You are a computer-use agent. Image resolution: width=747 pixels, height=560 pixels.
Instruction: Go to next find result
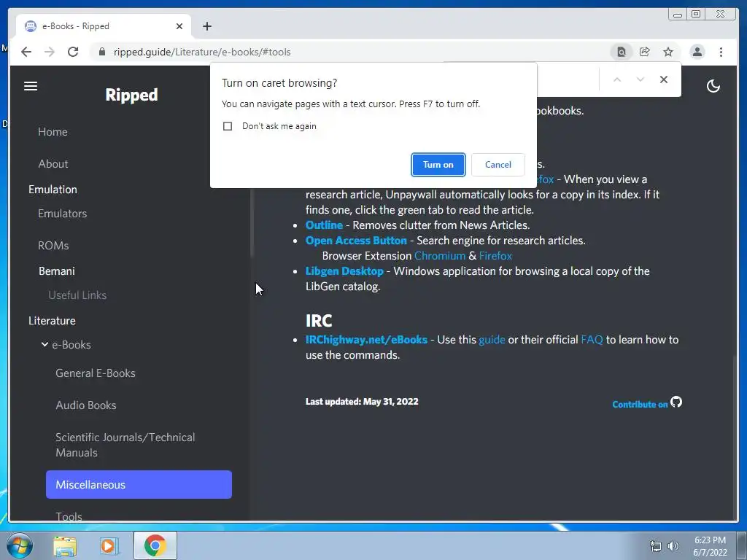point(640,79)
